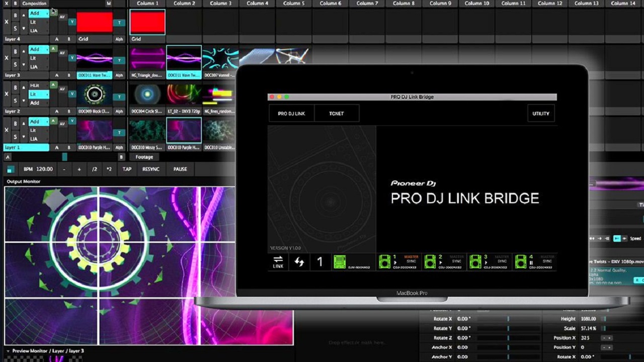Screen dimensions: 644x362
Task: Click the AV icon on layer 3
Action: 62,53
